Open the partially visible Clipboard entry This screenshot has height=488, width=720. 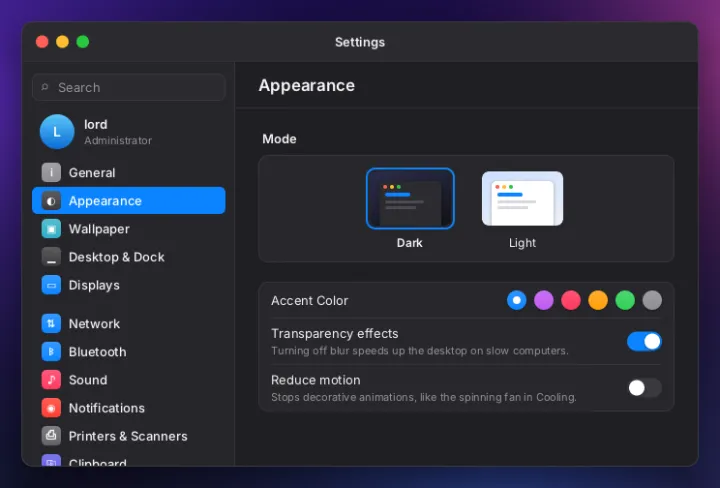tap(129, 461)
